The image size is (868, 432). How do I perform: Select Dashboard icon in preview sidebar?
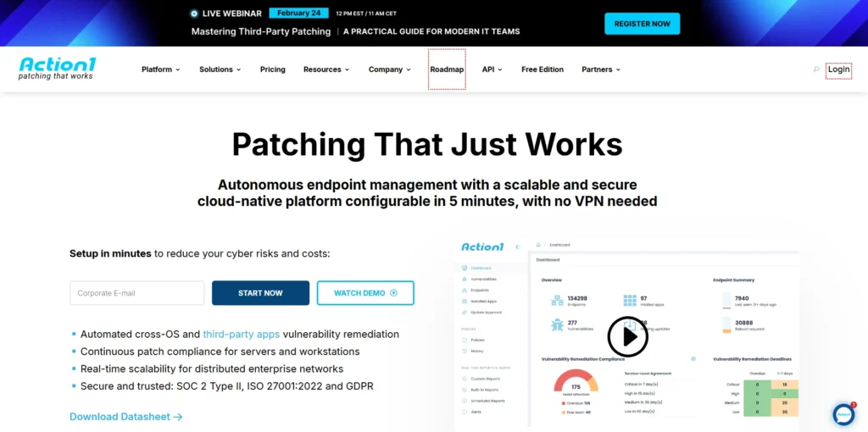[x=464, y=268]
